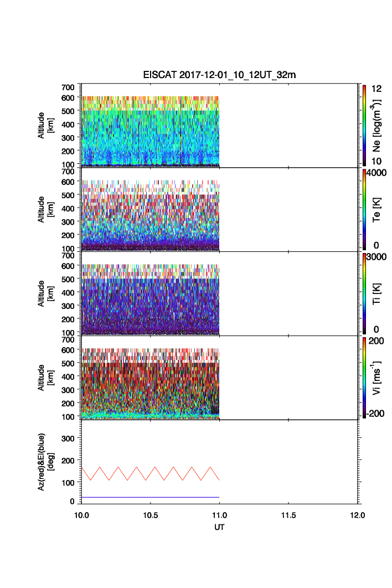Click inside the electron temperature Te panel
The width and height of the screenshot is (392, 588).
click(150, 216)
